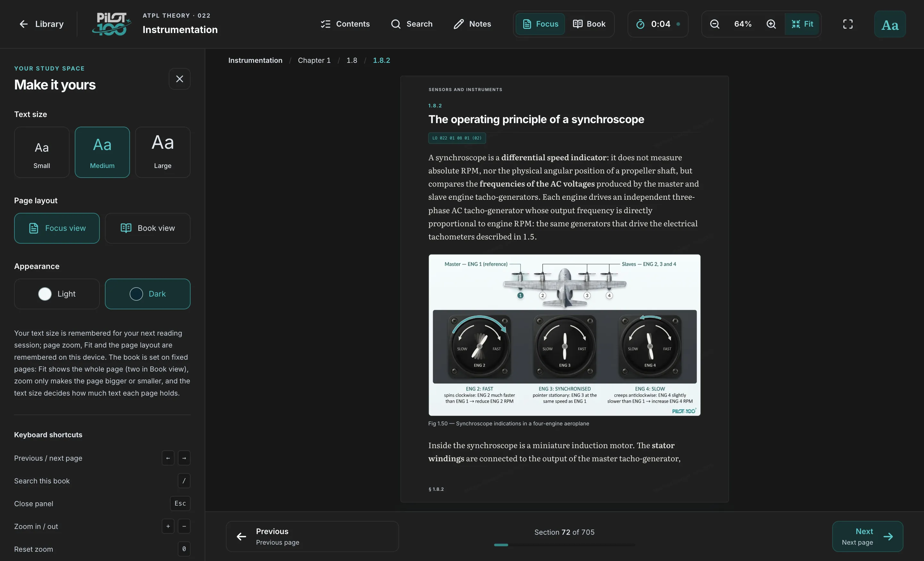Select Large text size

pos(163,152)
